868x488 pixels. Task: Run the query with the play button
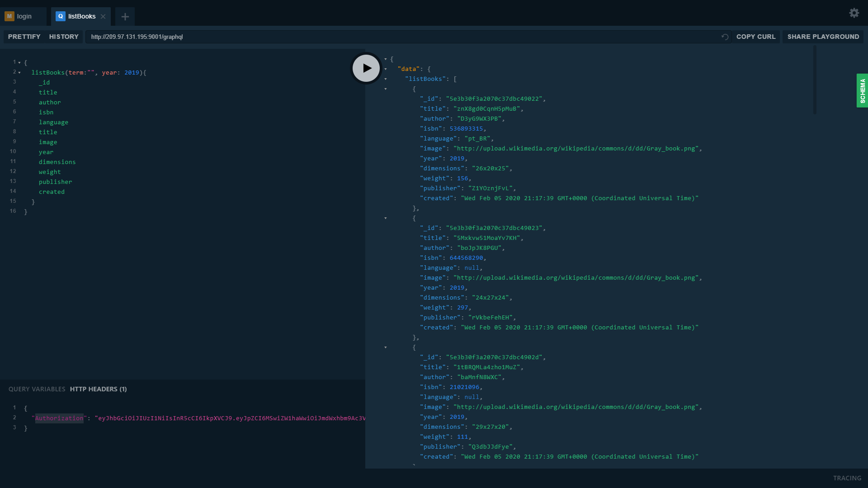click(366, 68)
